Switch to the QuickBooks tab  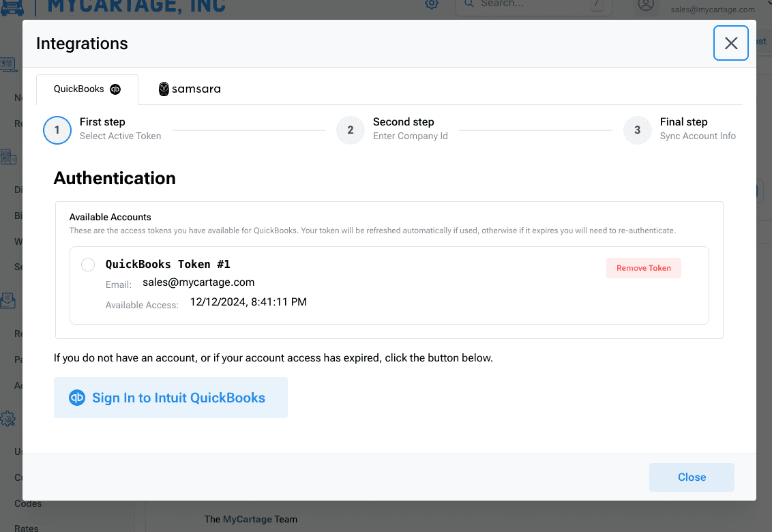[x=87, y=89]
